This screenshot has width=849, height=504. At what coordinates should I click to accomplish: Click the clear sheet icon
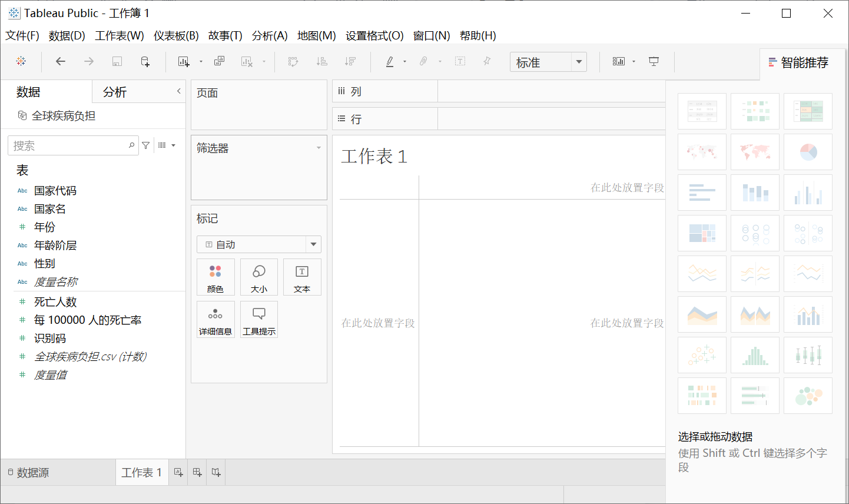click(247, 61)
